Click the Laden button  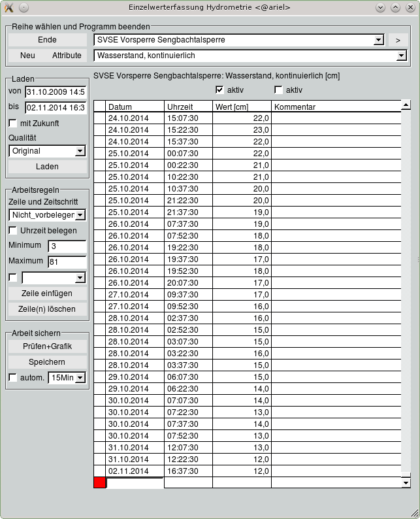47,167
